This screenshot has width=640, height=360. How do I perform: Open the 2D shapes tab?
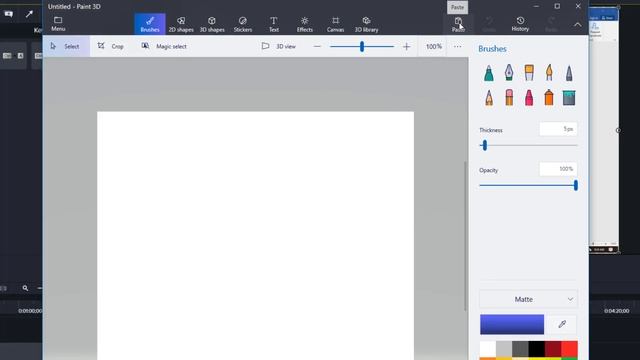click(x=181, y=24)
